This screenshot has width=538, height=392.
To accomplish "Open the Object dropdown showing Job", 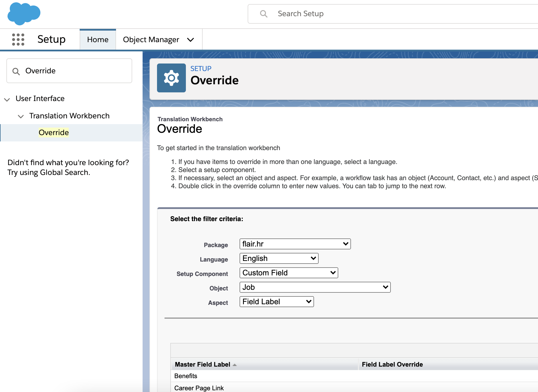I will point(315,287).
